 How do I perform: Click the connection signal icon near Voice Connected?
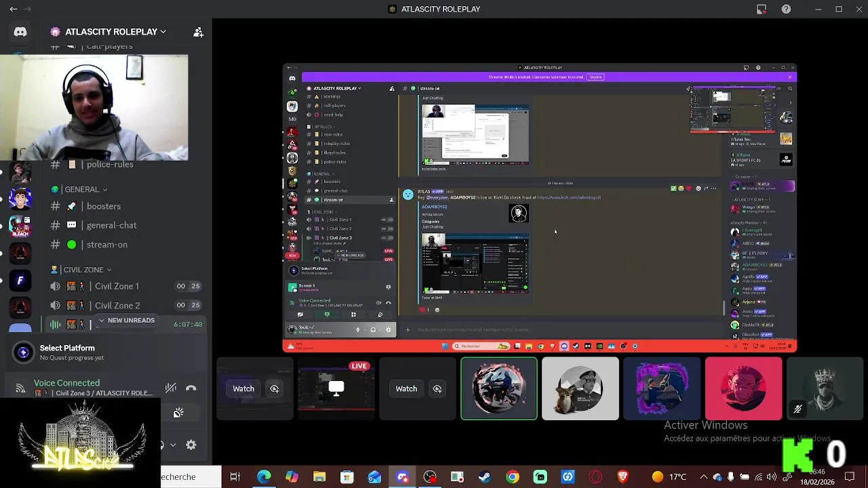[20, 388]
